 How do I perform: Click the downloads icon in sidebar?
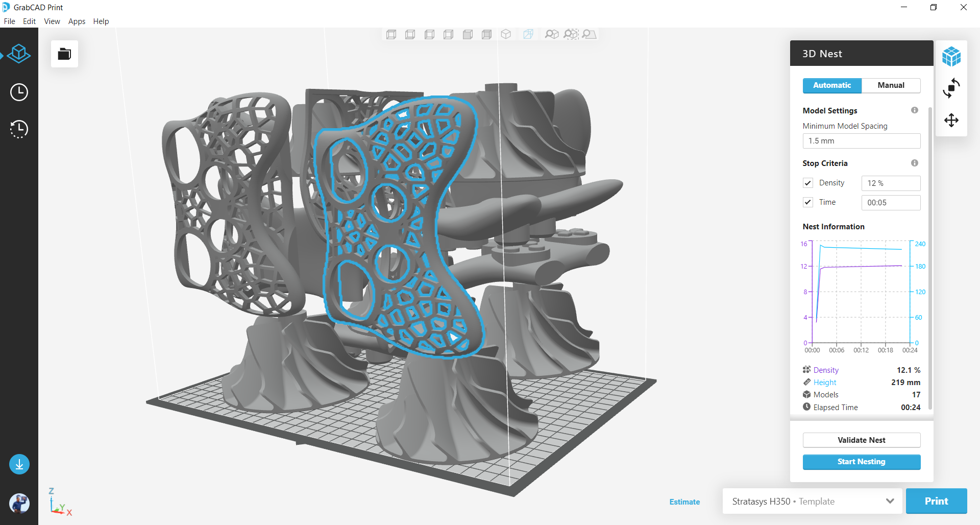(19, 464)
